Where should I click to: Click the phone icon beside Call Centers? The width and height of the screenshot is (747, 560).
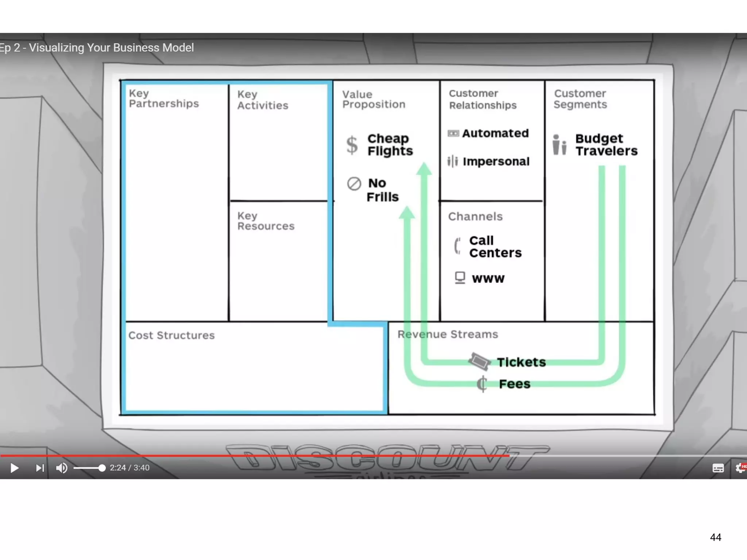(457, 246)
